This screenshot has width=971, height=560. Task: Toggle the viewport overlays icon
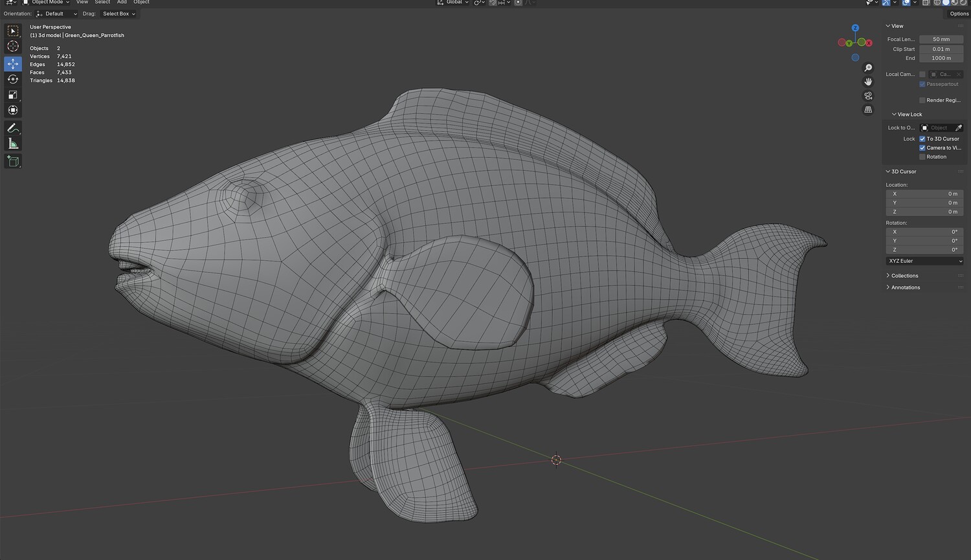[906, 3]
